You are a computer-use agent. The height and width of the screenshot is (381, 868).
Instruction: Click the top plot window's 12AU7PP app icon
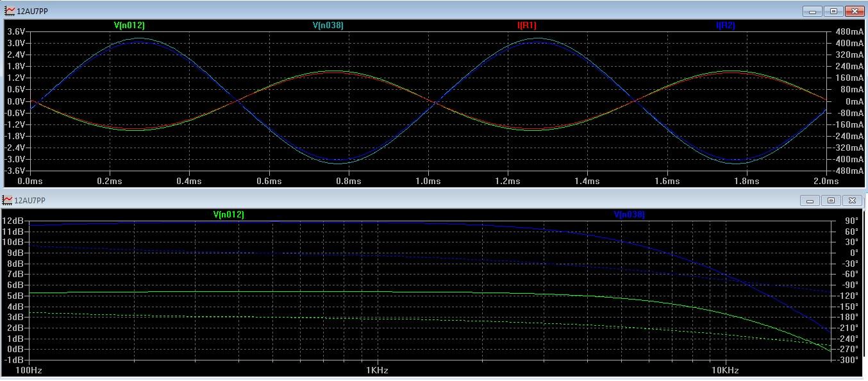click(8, 11)
